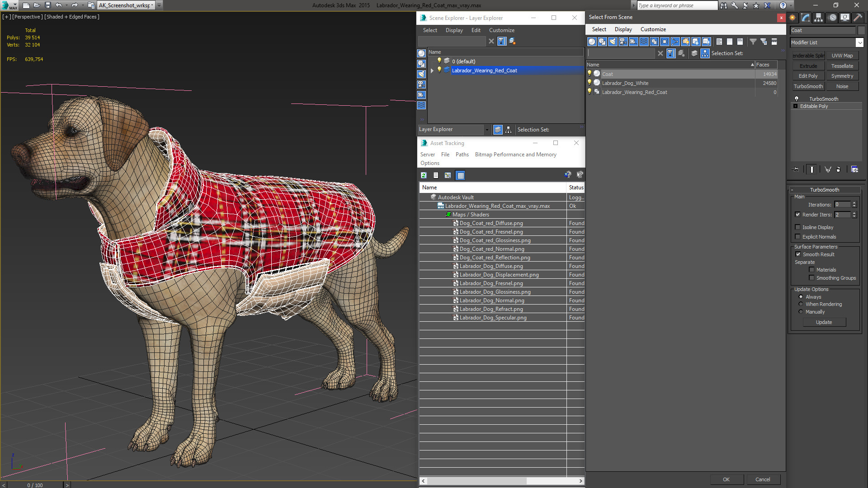Select Manually update option

[x=801, y=312]
